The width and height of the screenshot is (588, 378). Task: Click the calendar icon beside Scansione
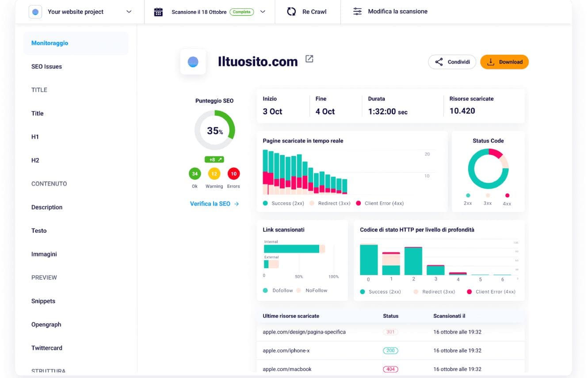[x=158, y=12]
